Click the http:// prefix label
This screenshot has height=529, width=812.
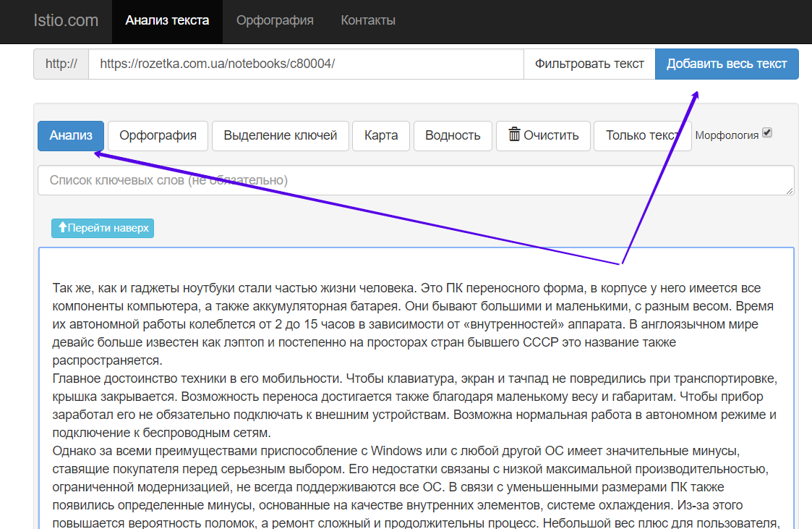[x=61, y=64]
